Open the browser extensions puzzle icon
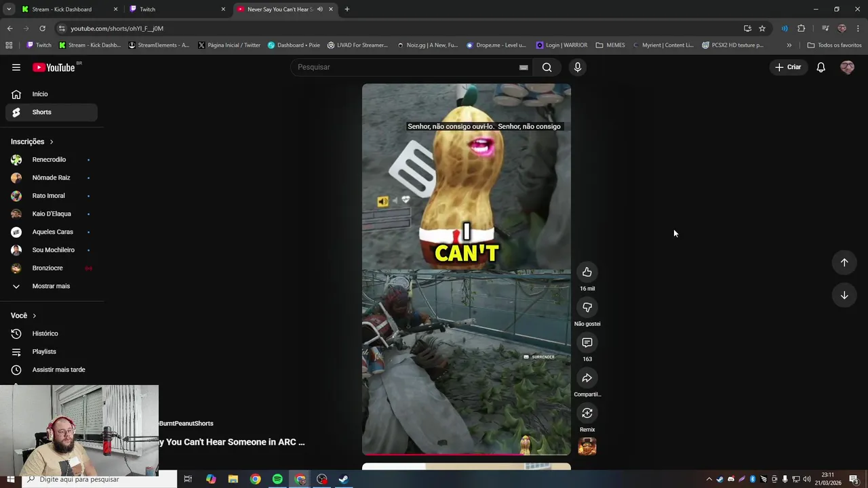868x488 pixels. (801, 28)
